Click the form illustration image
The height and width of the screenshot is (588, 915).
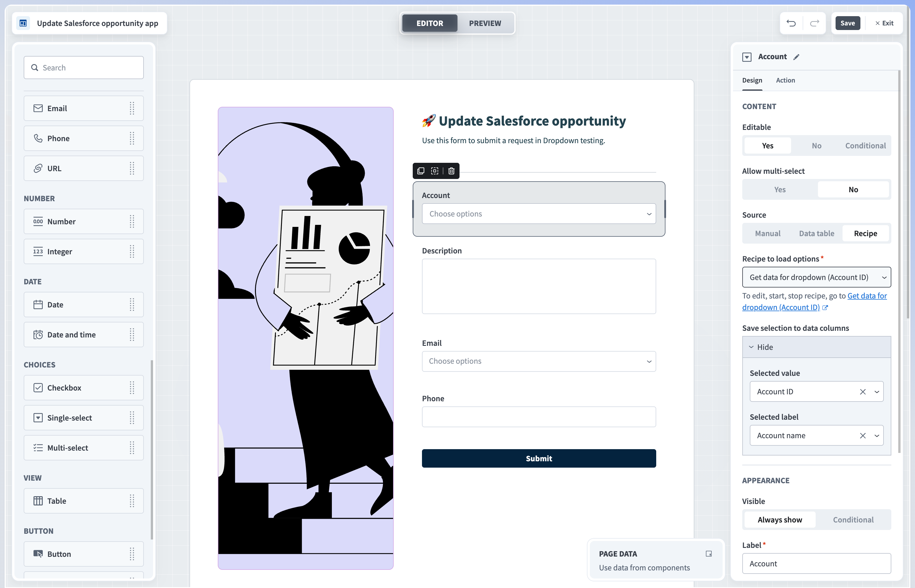[x=306, y=338]
